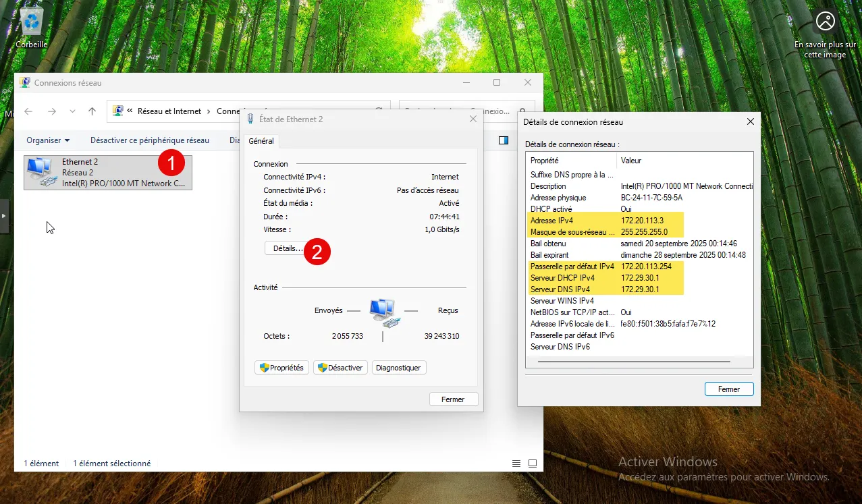Click the horizontal scrollbar in details list
This screenshot has width=862, height=504.
[x=633, y=362]
